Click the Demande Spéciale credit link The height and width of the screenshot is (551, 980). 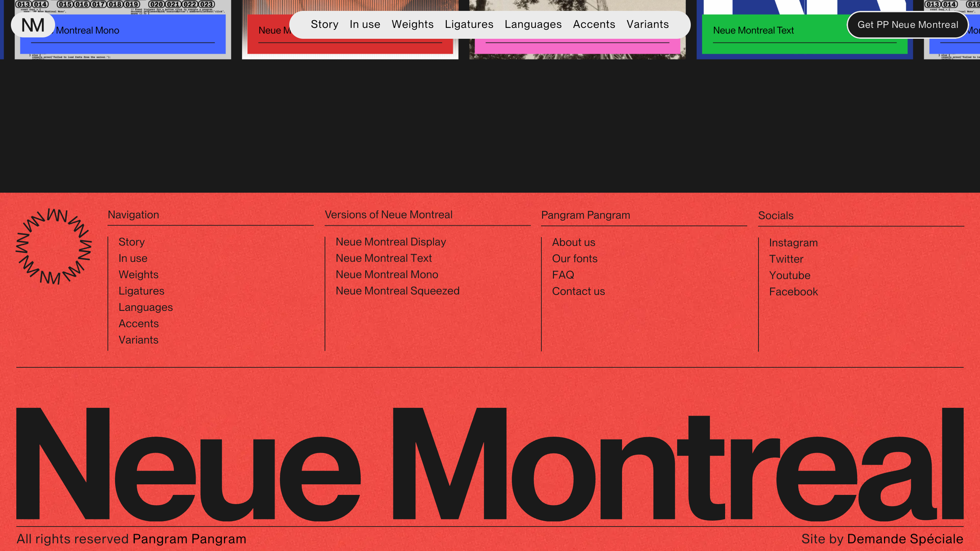905,539
